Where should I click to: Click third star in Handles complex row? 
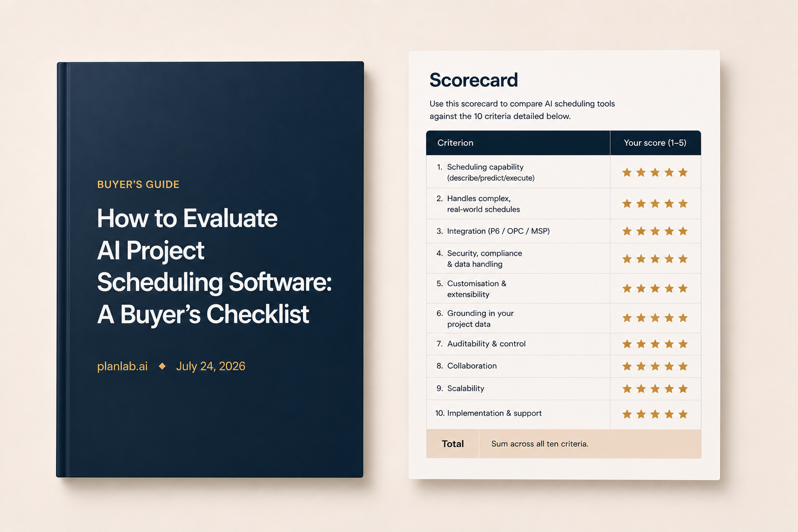tap(655, 204)
